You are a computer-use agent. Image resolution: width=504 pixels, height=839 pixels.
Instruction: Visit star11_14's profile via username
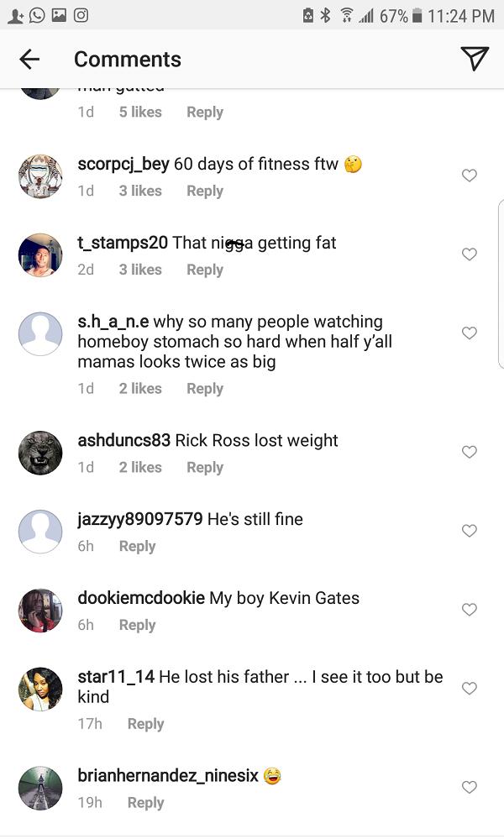tap(116, 677)
